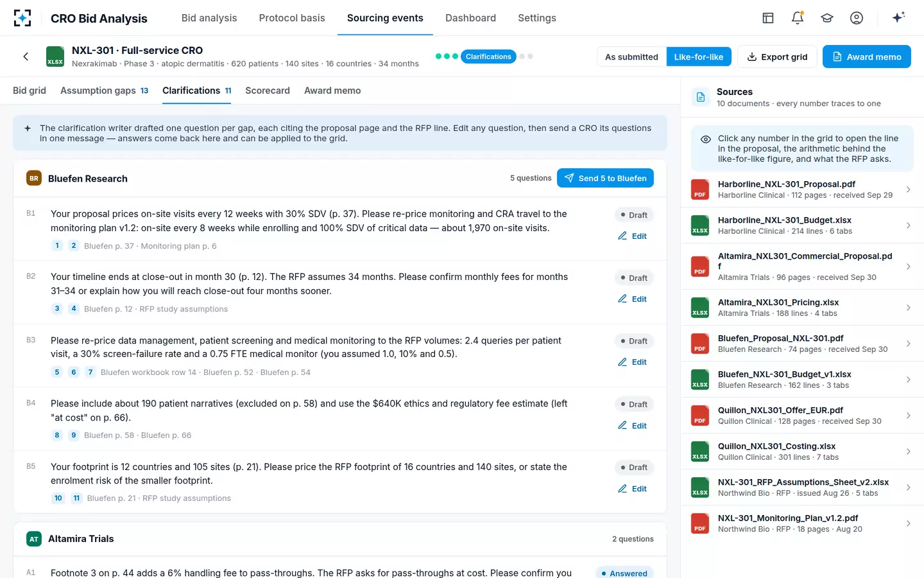Viewport: 924px width, 578px height.
Task: Click the last grey progress dot
Action: click(x=530, y=57)
